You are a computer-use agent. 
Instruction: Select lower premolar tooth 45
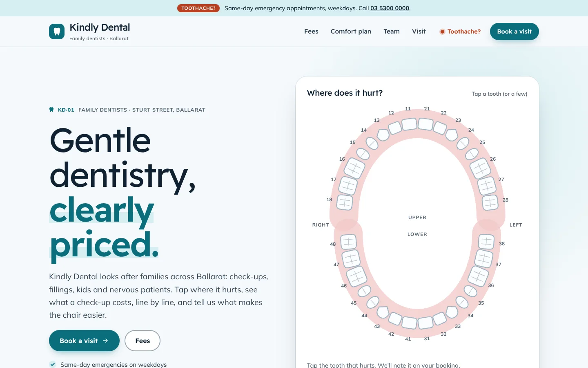click(x=364, y=291)
